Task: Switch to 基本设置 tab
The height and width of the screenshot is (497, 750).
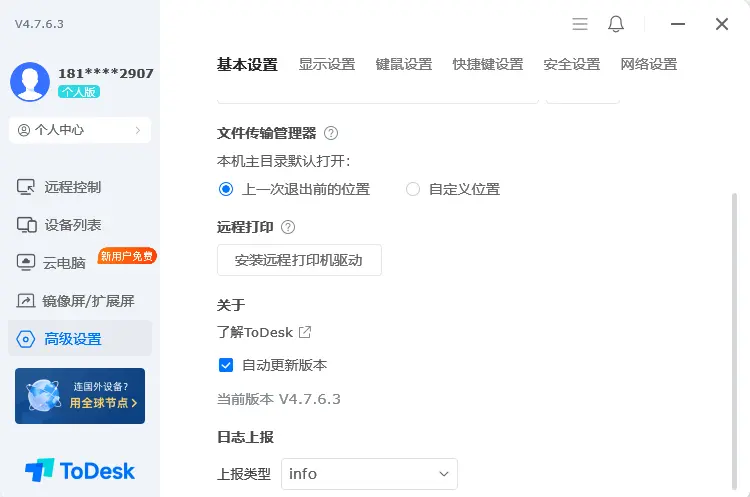Action: [x=247, y=65]
